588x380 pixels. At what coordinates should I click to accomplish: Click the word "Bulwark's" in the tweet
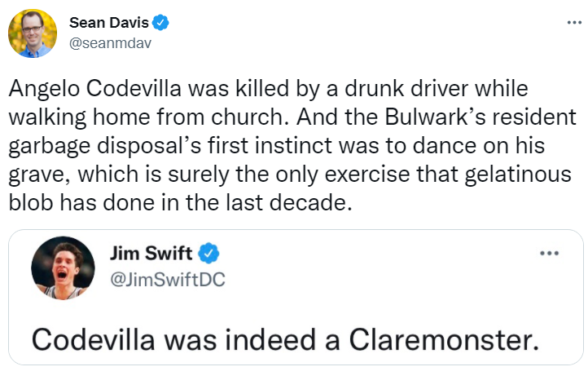436,117
